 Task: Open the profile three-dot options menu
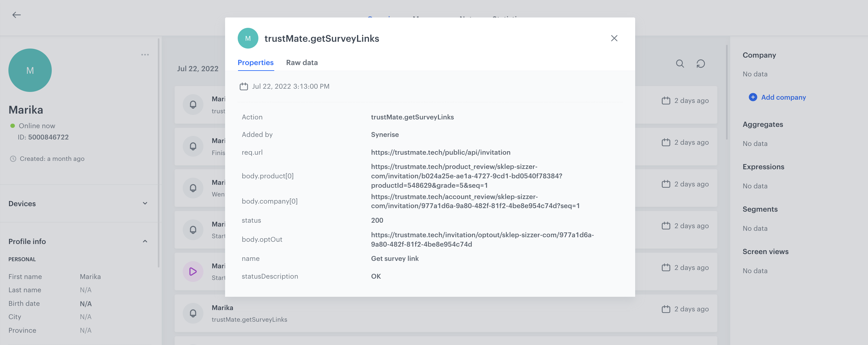click(145, 54)
